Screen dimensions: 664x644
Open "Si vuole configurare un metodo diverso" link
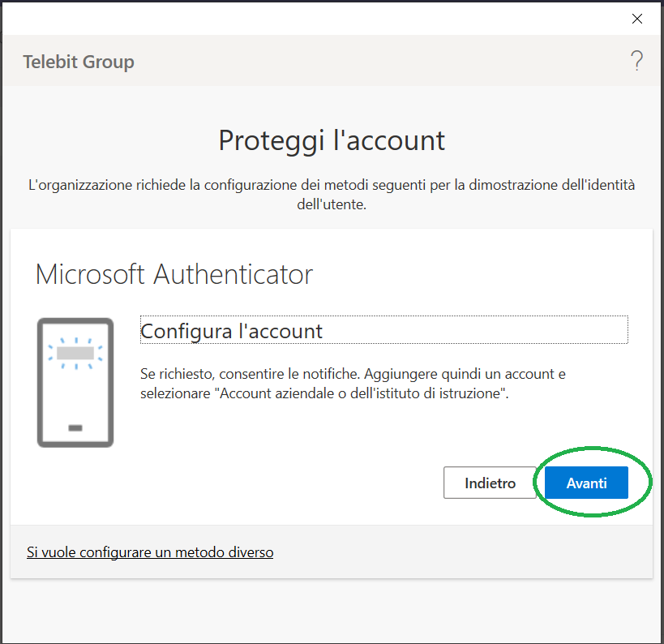point(150,552)
